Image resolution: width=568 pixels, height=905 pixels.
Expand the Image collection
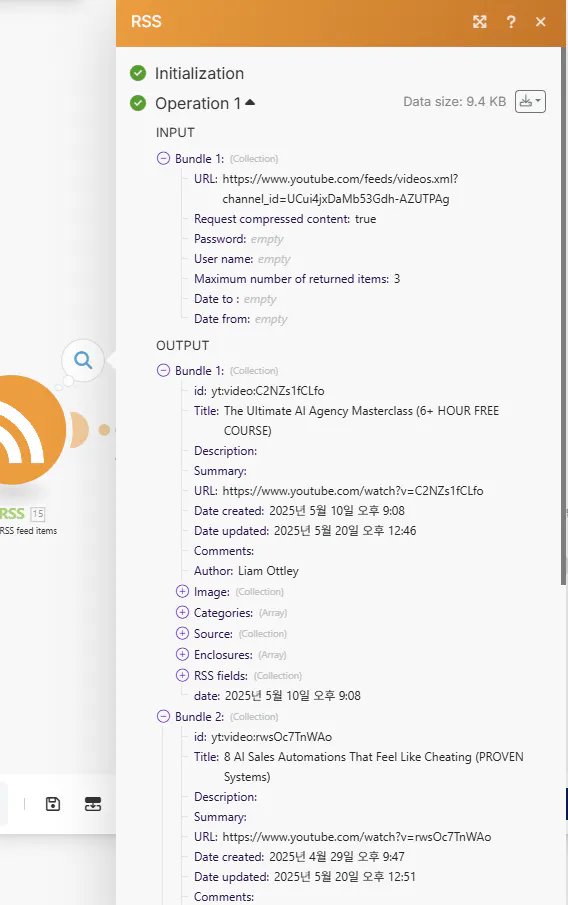(182, 592)
